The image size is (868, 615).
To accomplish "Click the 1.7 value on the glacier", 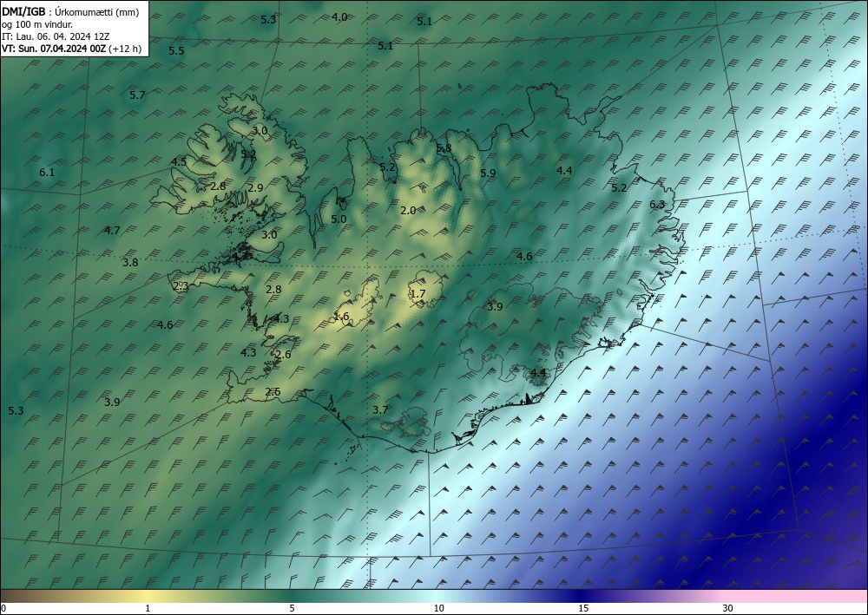I will point(418,294).
